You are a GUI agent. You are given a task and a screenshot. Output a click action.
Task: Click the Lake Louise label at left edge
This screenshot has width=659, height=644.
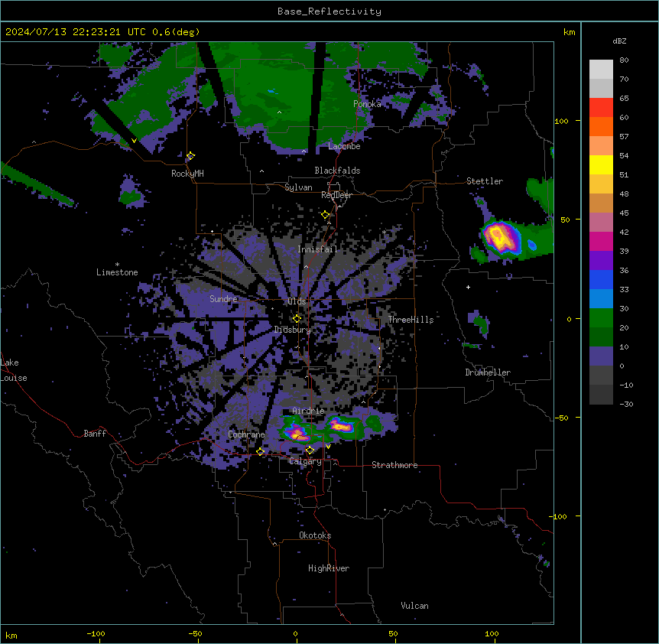(14, 370)
